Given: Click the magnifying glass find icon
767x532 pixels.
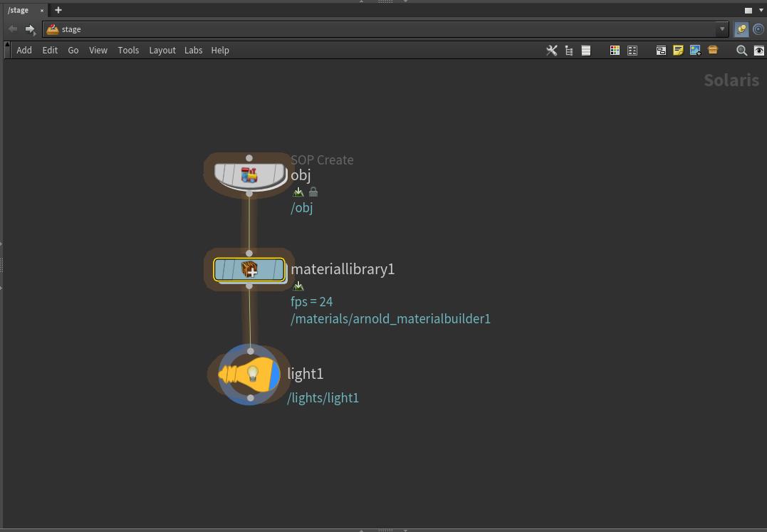Looking at the screenshot, I should click(741, 51).
